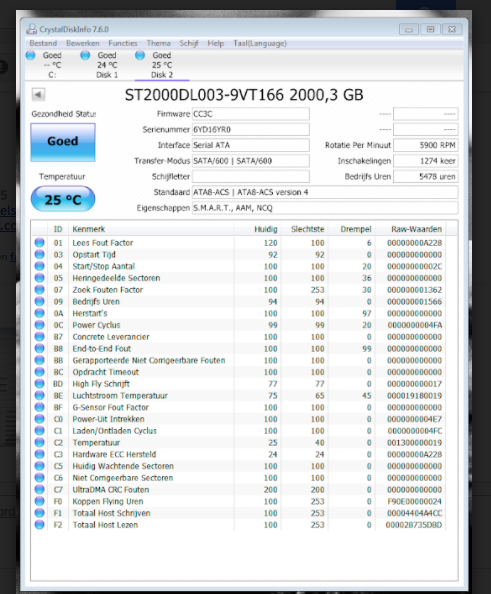
Task: Click the Drempel column header
Action: [351, 229]
